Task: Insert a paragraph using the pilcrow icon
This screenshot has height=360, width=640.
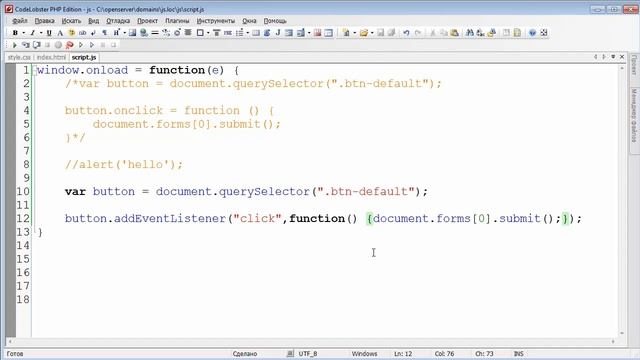Action: tap(104, 33)
